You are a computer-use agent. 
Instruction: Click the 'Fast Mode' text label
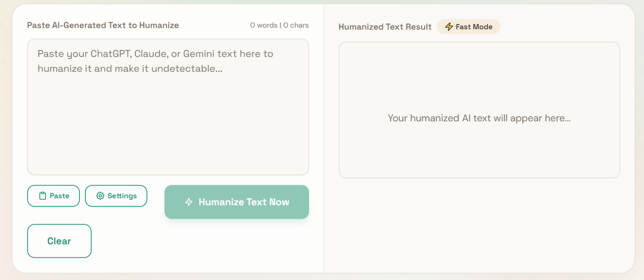click(474, 27)
